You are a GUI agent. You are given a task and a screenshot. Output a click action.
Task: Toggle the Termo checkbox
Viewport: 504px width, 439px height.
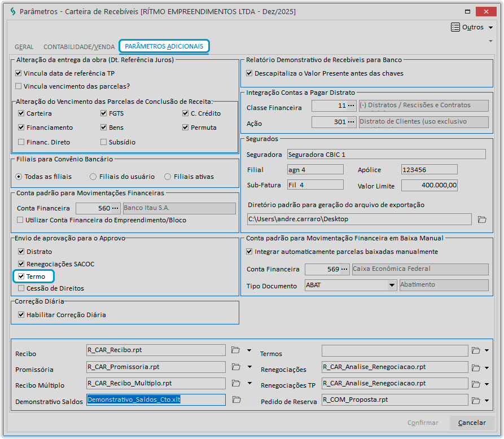(x=21, y=276)
